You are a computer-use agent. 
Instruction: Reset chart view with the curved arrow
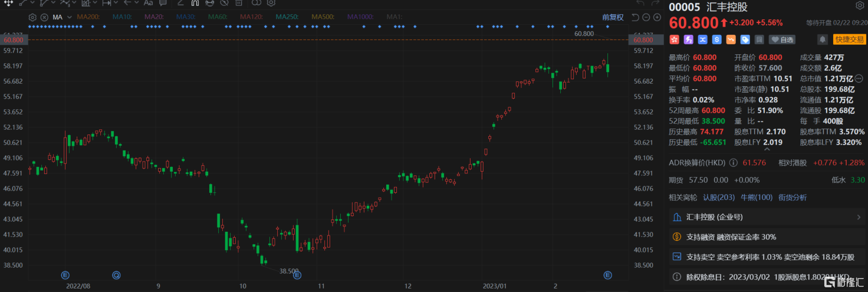coord(636,17)
